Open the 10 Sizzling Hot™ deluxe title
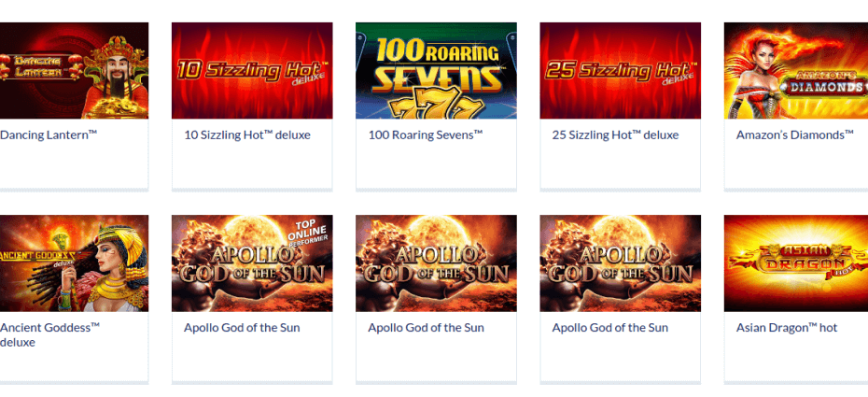 (247, 135)
